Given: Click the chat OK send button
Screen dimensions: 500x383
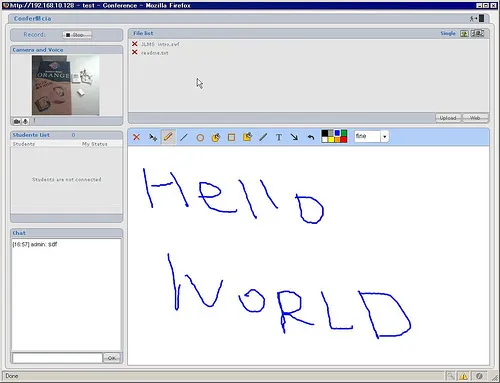Looking at the screenshot, I should [x=112, y=358].
